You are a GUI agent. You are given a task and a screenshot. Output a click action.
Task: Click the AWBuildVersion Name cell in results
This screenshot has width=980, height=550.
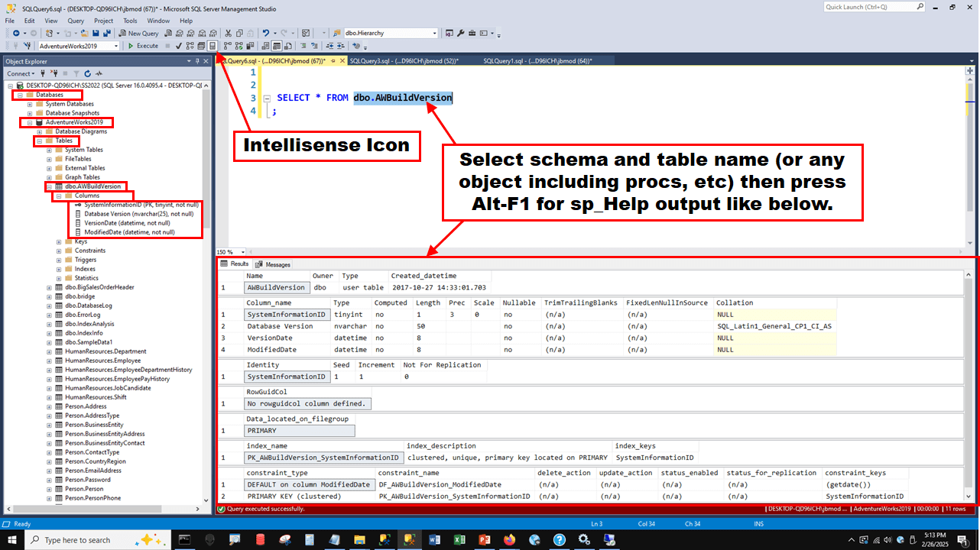pyautogui.click(x=276, y=288)
